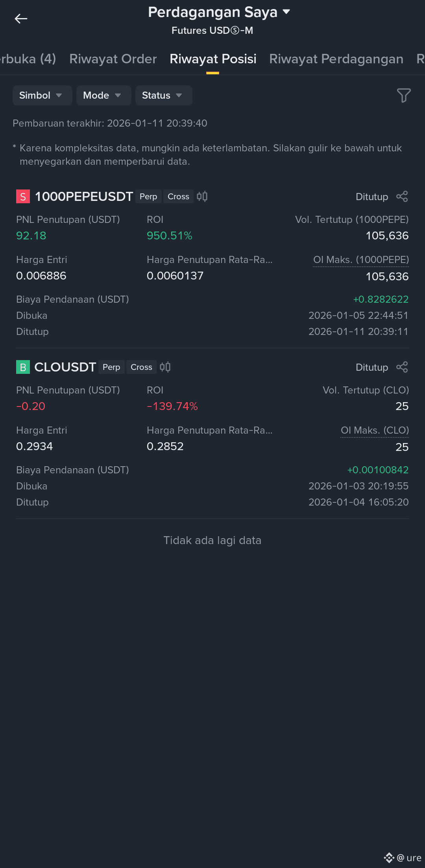Expand the Mode filter dropdown

pyautogui.click(x=103, y=95)
